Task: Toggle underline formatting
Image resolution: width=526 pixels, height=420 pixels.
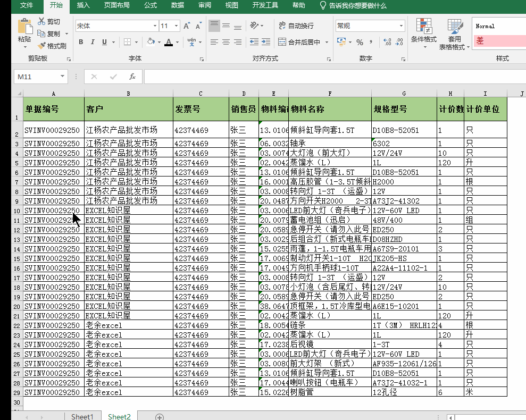Action: pyautogui.click(x=104, y=42)
